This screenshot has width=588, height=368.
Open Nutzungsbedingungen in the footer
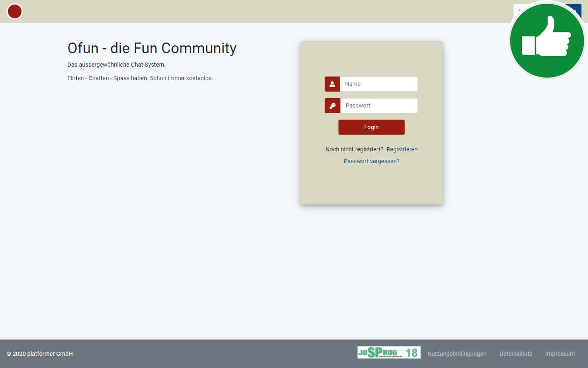click(457, 354)
